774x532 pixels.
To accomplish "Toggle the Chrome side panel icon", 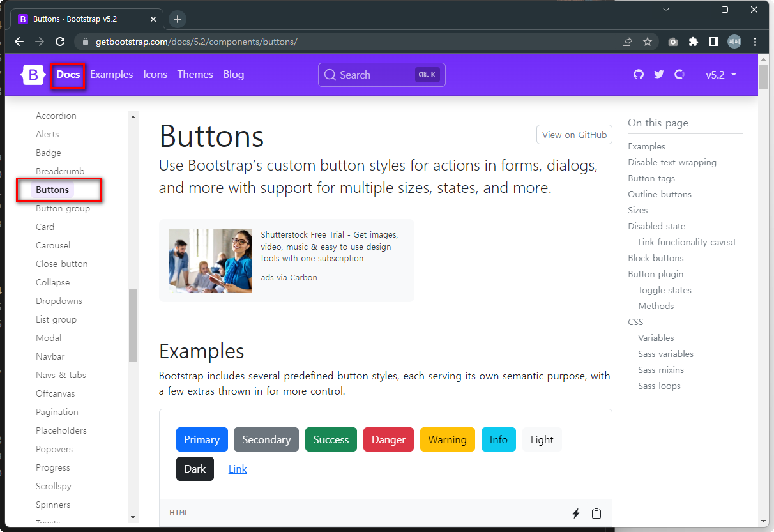I will click(714, 42).
